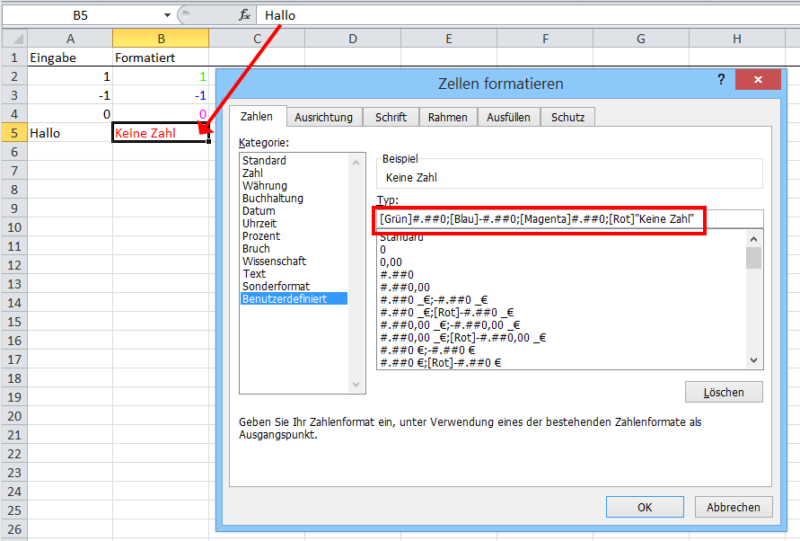Open the Name Box dropdown arrow
The height and width of the screenshot is (541, 800).
(167, 15)
